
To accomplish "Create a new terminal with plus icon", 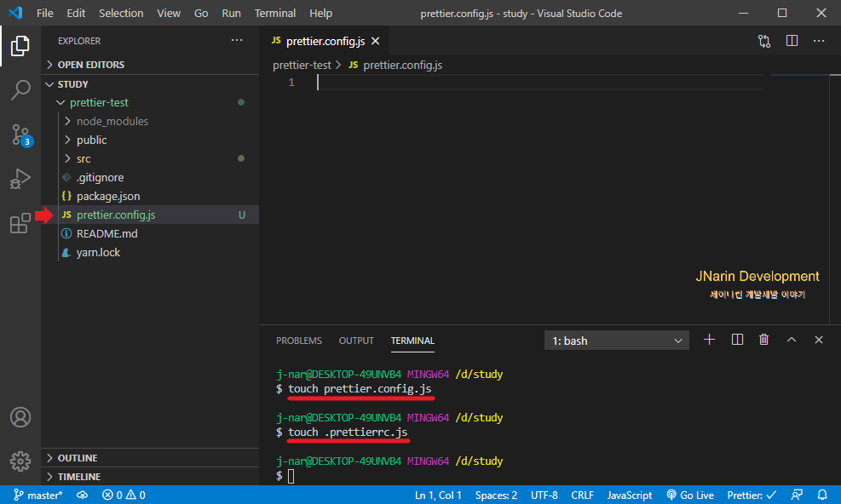I will [709, 340].
